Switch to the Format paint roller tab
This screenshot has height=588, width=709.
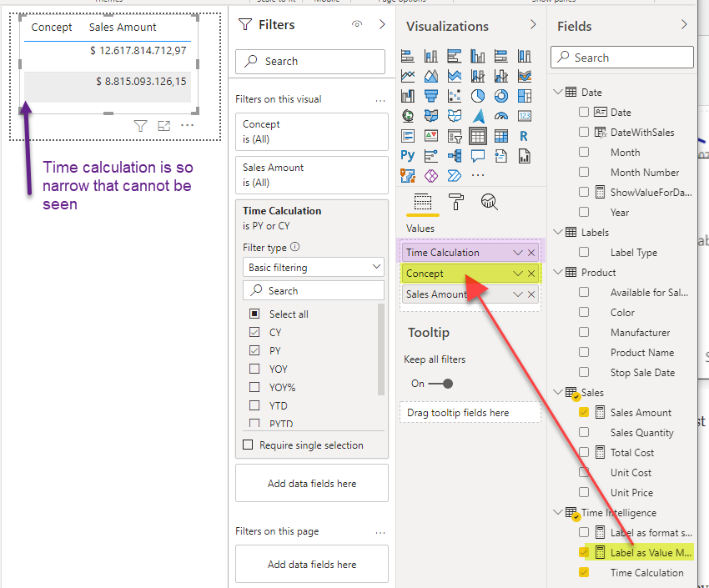[x=456, y=201]
